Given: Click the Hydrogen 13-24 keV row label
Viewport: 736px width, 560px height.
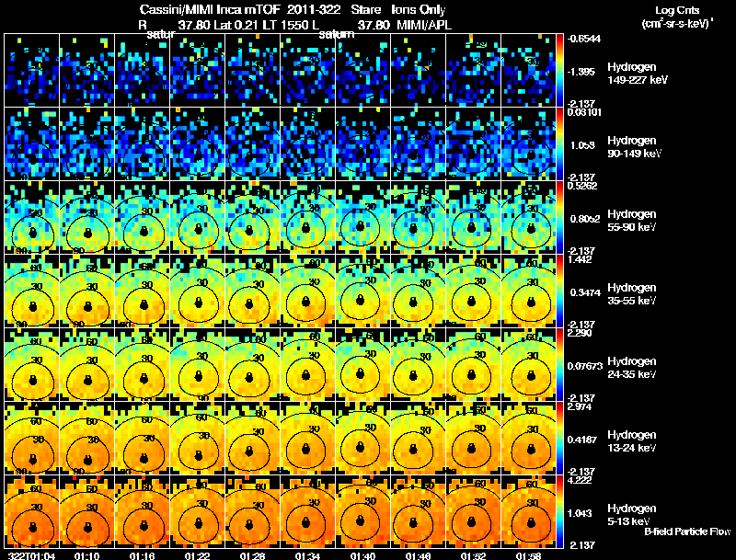Looking at the screenshot, I should [x=632, y=441].
